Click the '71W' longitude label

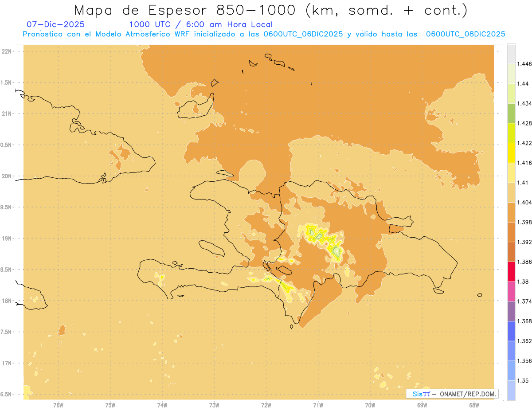tap(318, 405)
